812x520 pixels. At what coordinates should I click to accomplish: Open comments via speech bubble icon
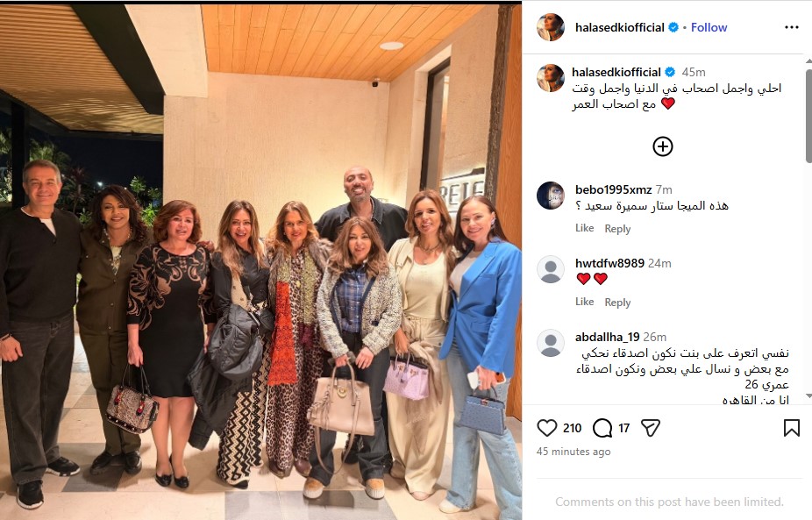(602, 428)
